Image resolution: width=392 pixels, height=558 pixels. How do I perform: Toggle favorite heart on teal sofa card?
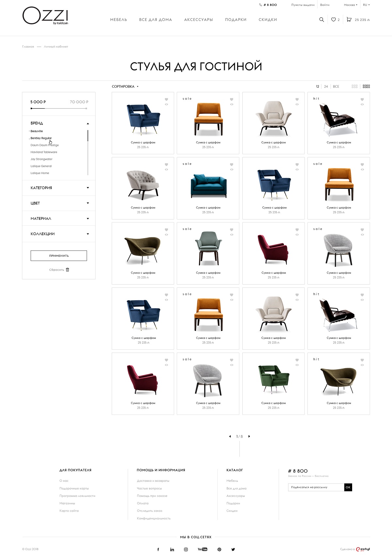tap(232, 165)
